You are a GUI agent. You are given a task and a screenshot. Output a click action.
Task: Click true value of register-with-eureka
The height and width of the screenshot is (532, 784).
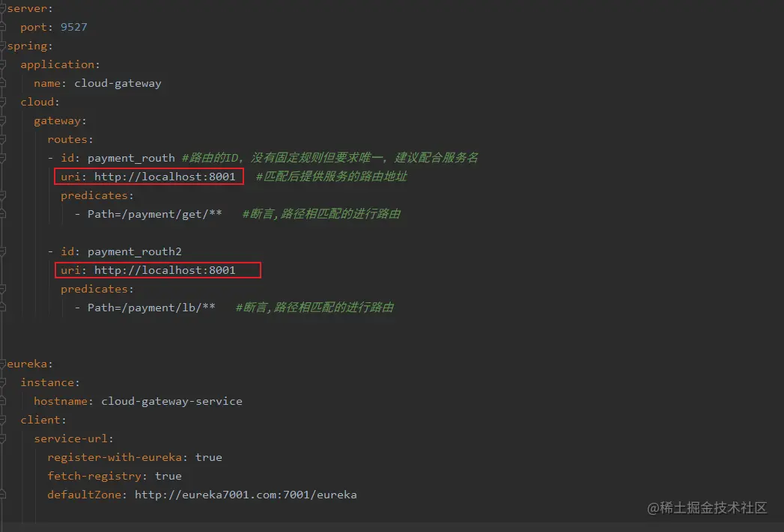pos(208,458)
